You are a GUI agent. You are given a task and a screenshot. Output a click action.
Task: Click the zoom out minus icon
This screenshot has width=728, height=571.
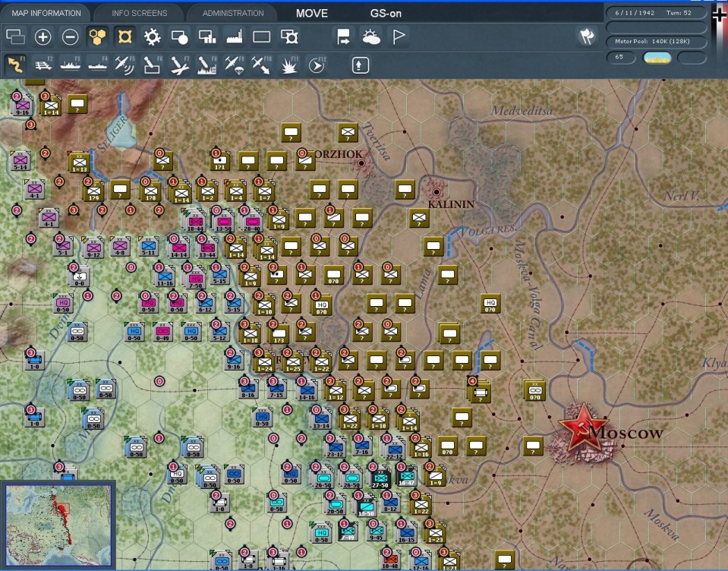click(x=70, y=36)
